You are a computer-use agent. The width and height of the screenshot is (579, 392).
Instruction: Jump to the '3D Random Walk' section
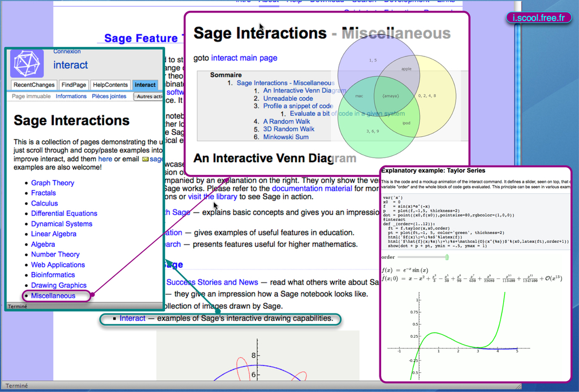(289, 129)
